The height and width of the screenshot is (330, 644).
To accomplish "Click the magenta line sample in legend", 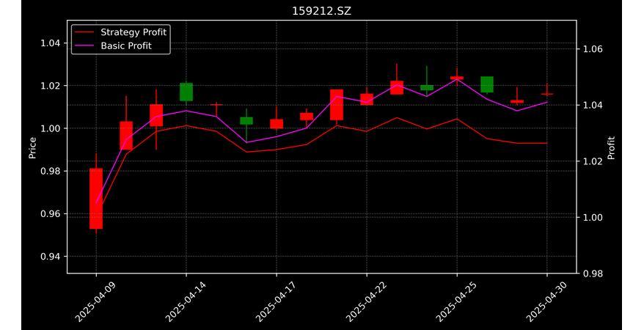I will click(85, 46).
